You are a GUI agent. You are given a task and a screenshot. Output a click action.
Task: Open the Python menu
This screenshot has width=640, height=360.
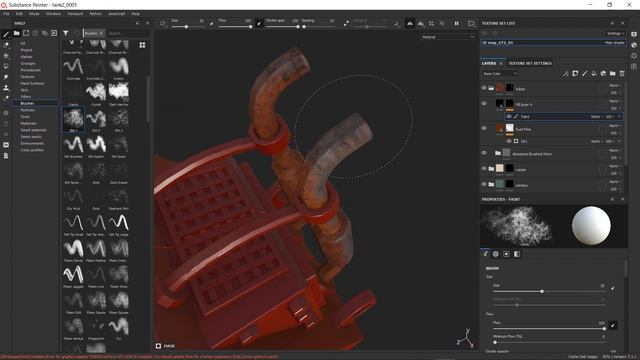96,14
